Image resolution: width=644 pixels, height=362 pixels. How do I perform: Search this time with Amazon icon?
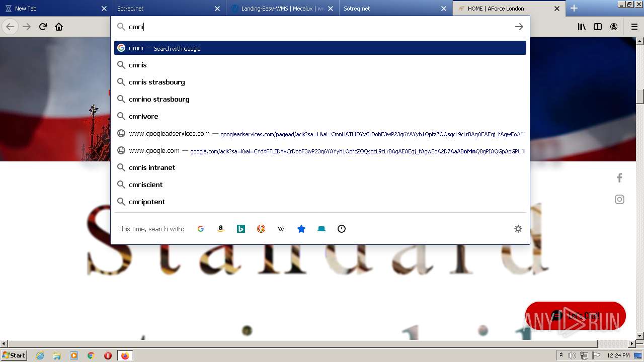click(221, 229)
